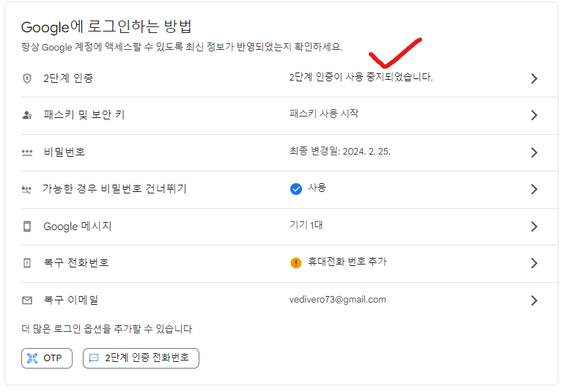
Task: Click the shield icon beside 2단계 인증
Action: [27, 78]
